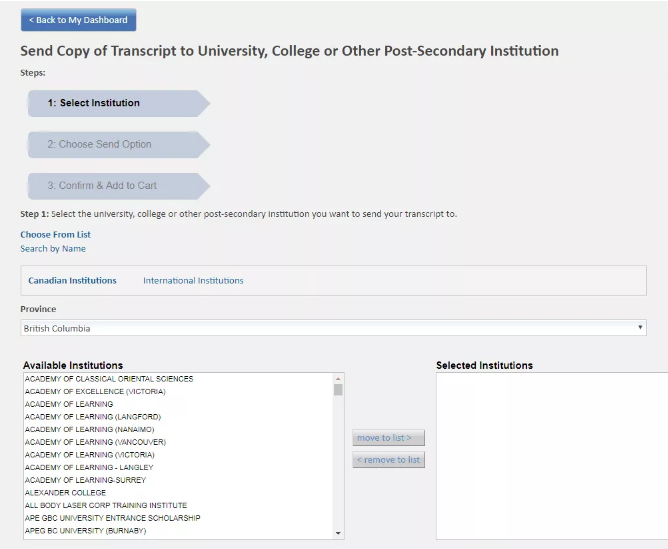This screenshot has width=668, height=549.
Task: Select Alexander College from the list
Action: (x=65, y=493)
